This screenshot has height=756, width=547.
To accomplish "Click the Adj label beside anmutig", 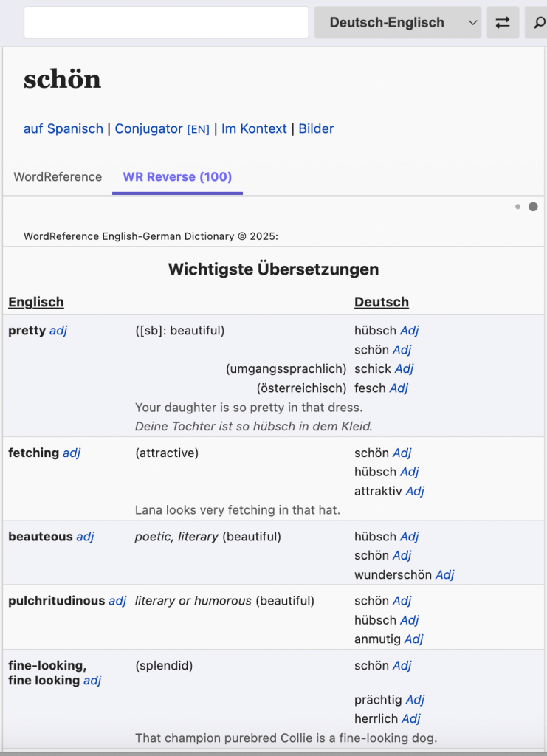I will pos(413,639).
